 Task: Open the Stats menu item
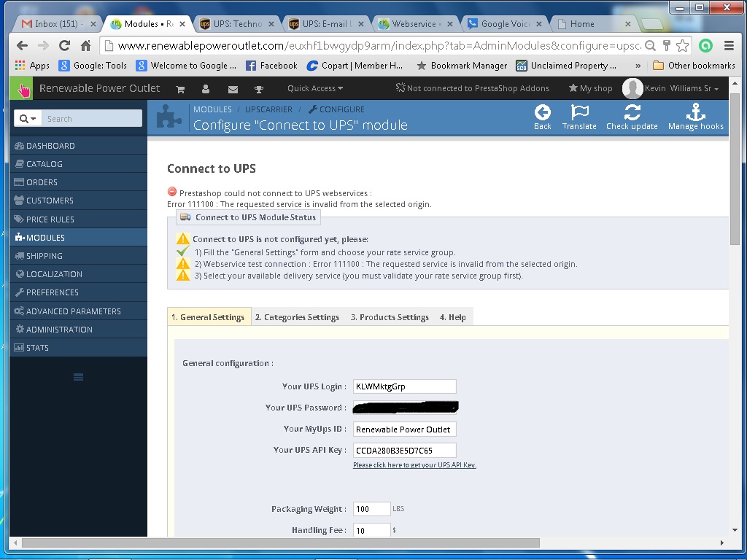(x=78, y=348)
